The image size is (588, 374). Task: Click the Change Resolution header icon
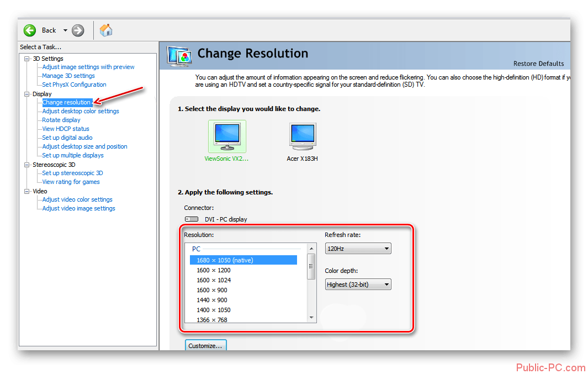(x=179, y=55)
